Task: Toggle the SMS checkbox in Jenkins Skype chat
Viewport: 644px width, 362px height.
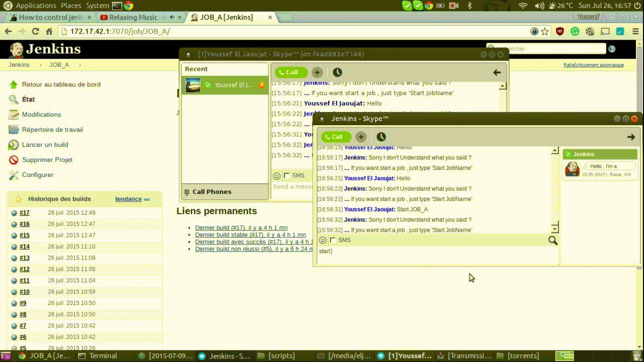Action: [333, 240]
